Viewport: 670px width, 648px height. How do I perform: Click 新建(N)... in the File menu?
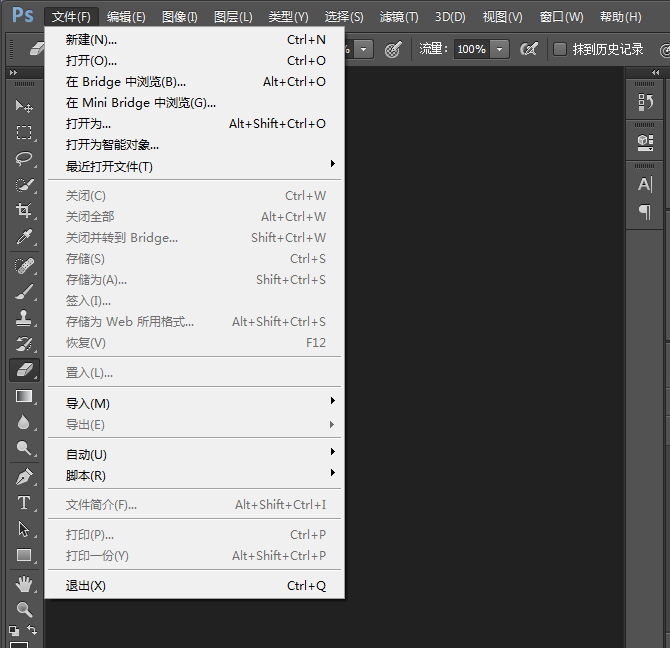click(91, 39)
